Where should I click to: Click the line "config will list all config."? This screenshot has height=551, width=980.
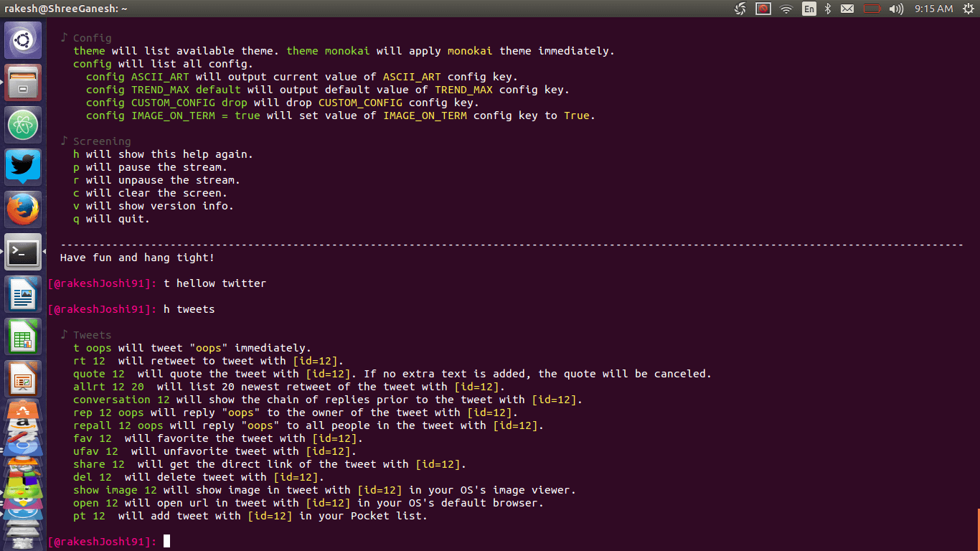tap(163, 64)
